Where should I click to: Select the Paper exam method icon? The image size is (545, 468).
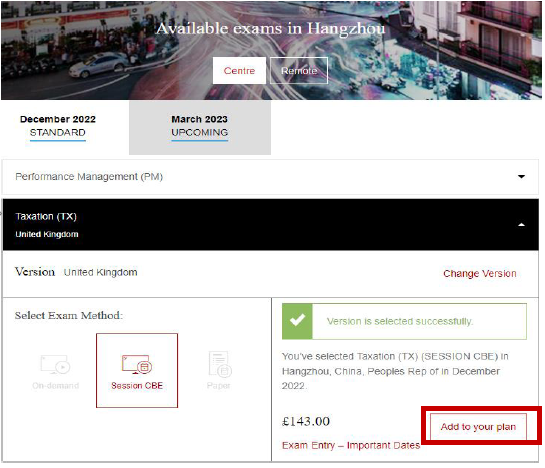pyautogui.click(x=220, y=364)
